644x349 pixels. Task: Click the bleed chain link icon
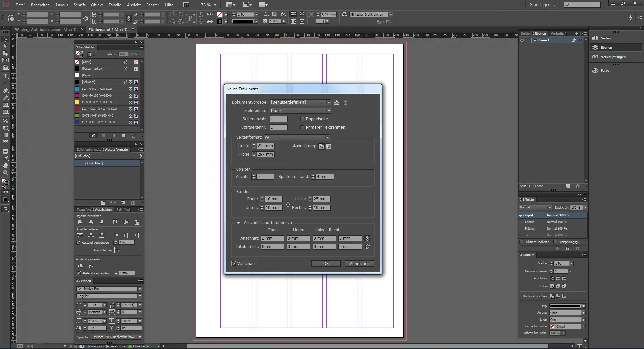367,238
